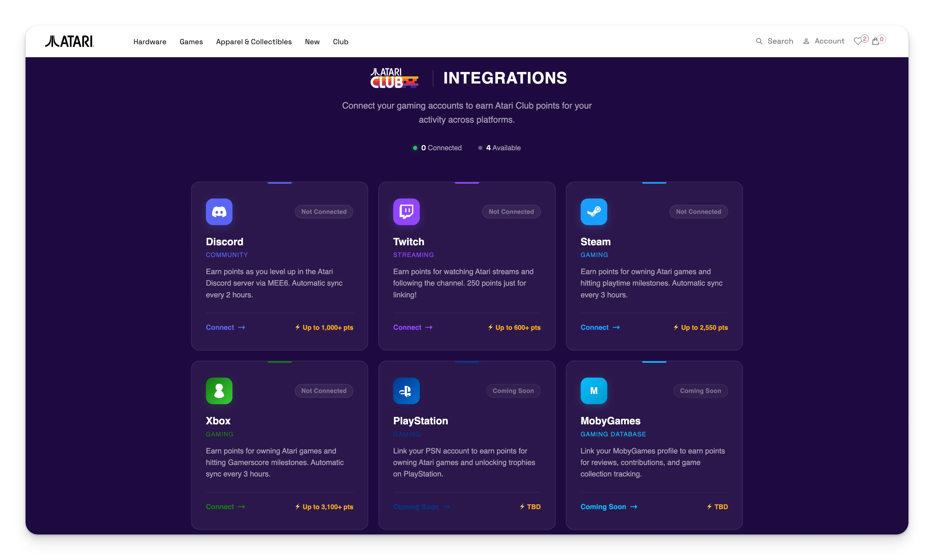Click the green Xbox icon

(219, 391)
